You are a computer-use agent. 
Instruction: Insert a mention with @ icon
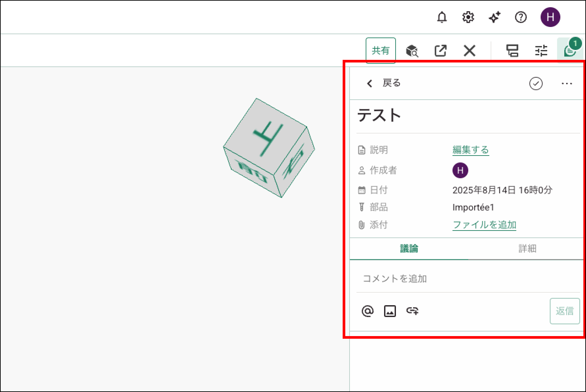[367, 311]
